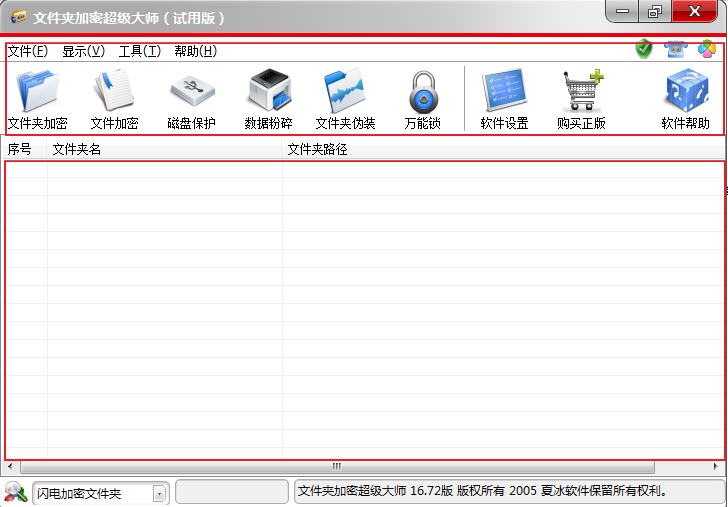Sort by 序号 column header
Viewport: 728px width, 507px height.
pyautogui.click(x=23, y=149)
